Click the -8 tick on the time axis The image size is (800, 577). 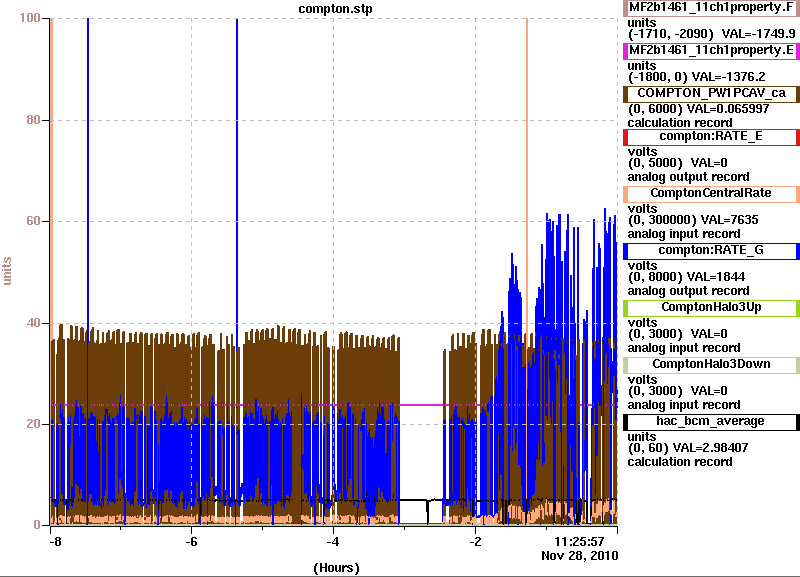(55, 541)
